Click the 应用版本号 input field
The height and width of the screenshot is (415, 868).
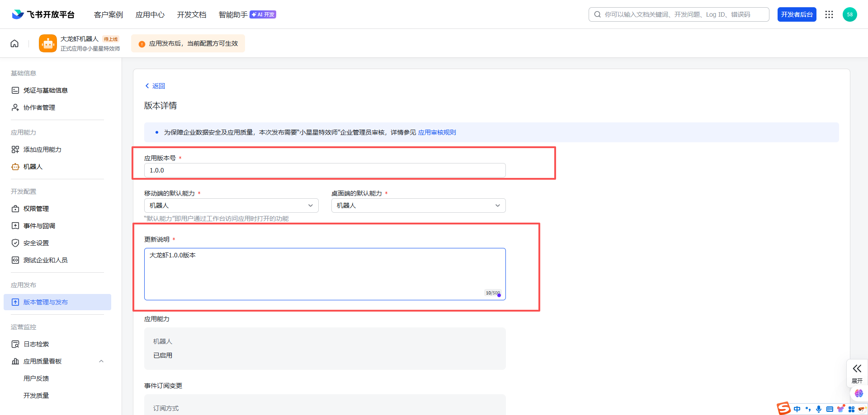tap(325, 170)
